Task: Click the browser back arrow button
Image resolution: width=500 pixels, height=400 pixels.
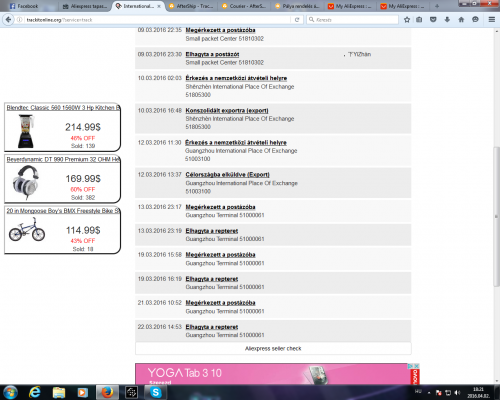Action: (x=8, y=20)
